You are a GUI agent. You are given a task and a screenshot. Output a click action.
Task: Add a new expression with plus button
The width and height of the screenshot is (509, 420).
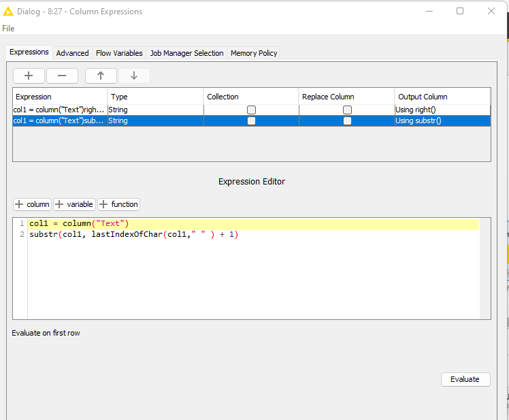tap(29, 76)
